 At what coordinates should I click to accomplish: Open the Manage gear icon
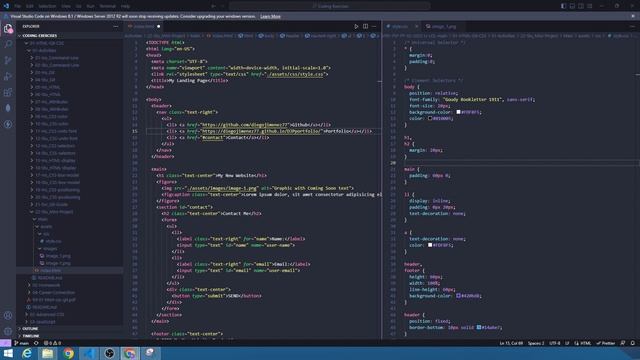click(x=8, y=331)
